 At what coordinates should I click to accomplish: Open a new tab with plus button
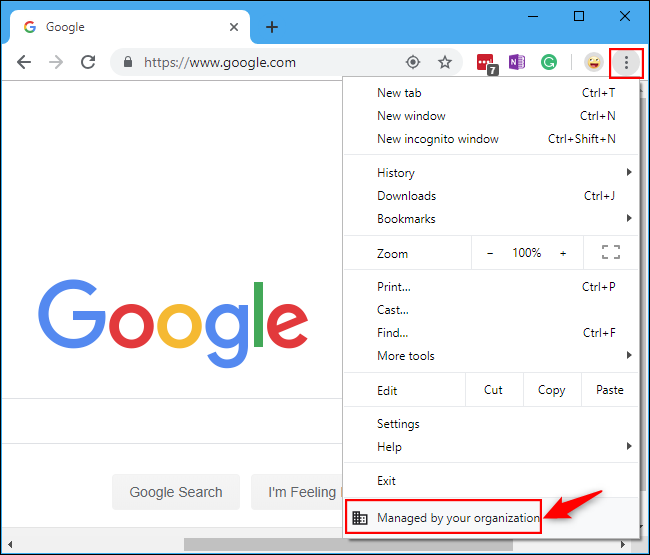272,27
